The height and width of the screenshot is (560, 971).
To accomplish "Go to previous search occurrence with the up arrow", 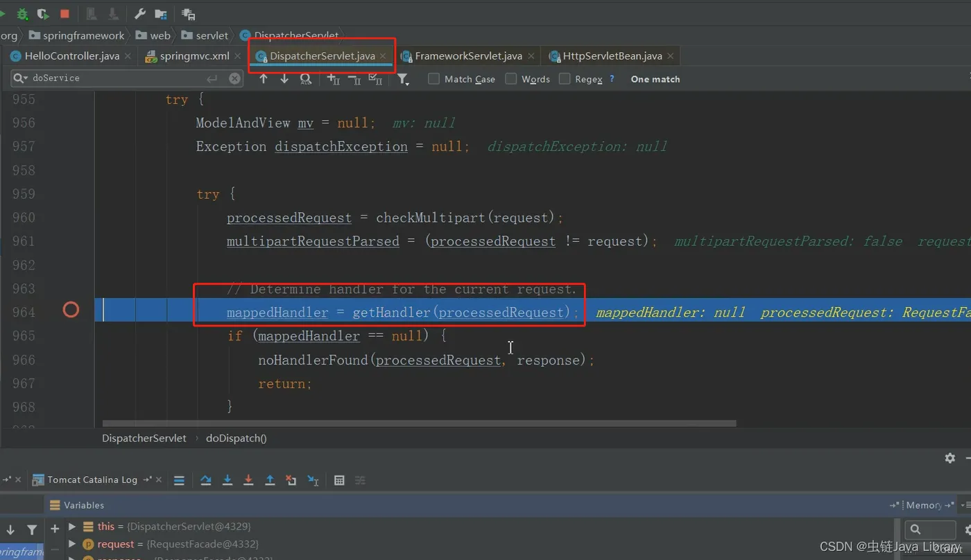I will point(264,79).
